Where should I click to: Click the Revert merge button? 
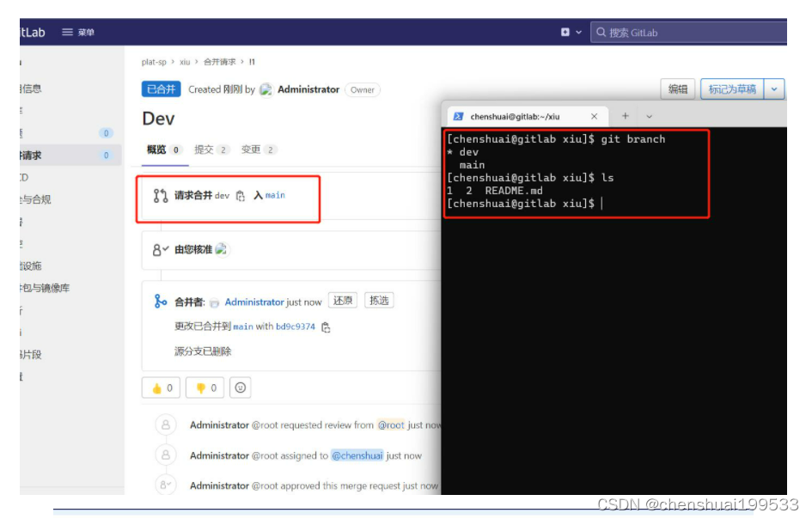(343, 301)
